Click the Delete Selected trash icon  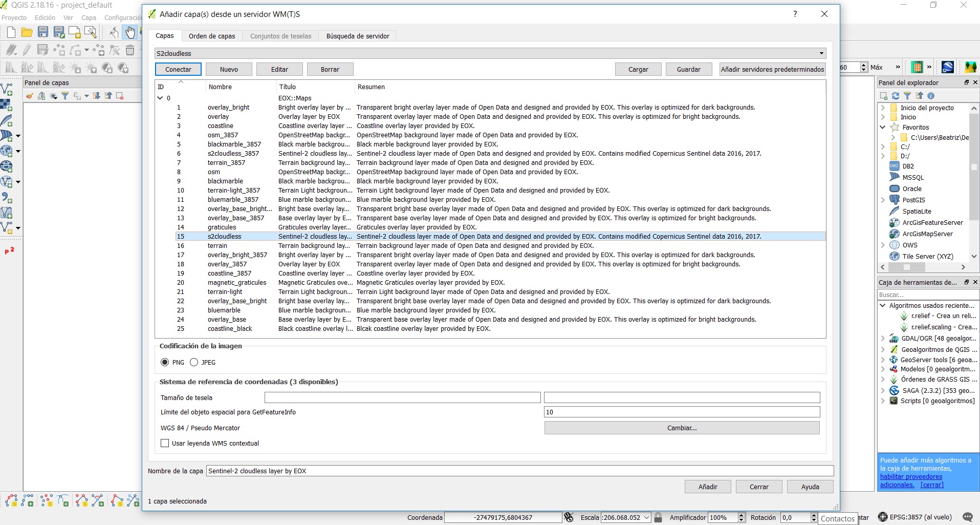(x=130, y=50)
